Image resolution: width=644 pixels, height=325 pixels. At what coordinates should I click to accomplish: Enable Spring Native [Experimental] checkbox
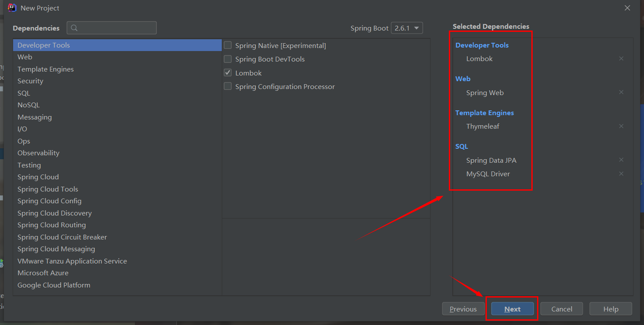tap(227, 45)
